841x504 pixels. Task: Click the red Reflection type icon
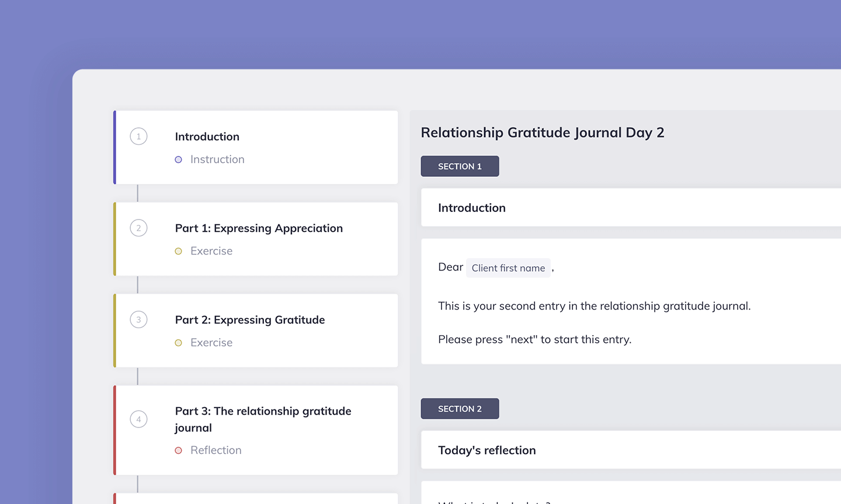[178, 450]
